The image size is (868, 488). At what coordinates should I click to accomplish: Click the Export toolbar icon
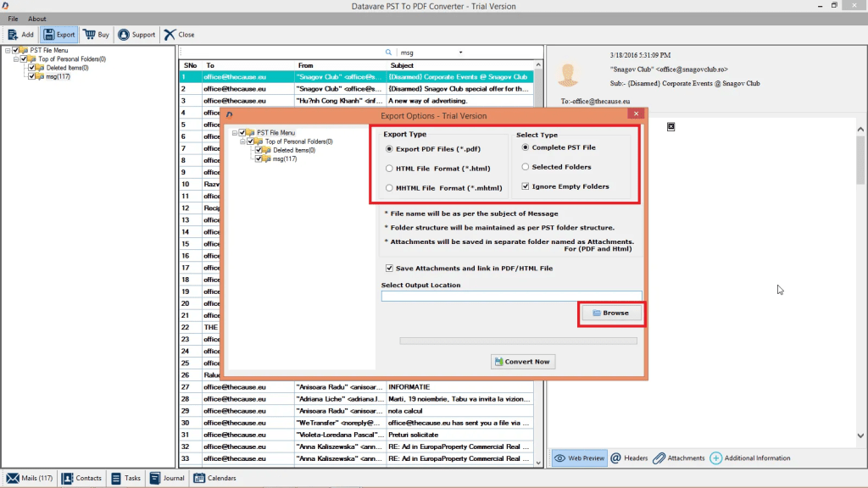(59, 35)
